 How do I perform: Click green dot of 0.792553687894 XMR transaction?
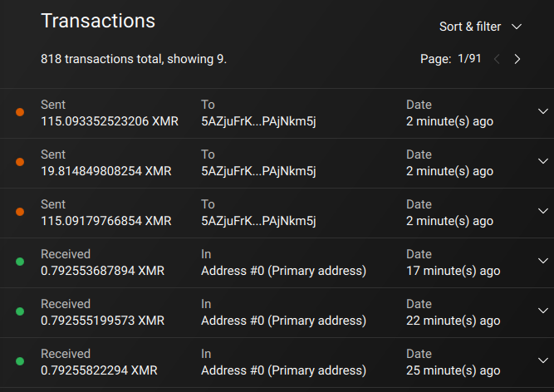coord(20,262)
